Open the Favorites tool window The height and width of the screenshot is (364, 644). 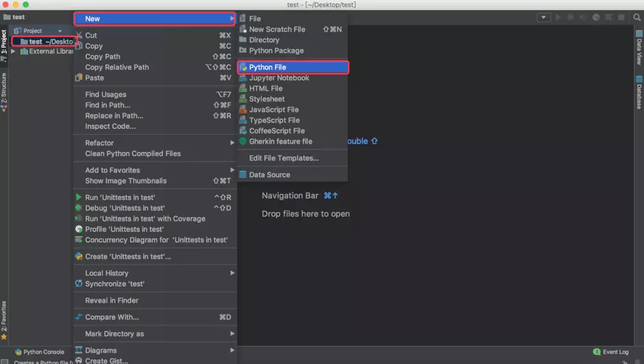click(x=4, y=318)
